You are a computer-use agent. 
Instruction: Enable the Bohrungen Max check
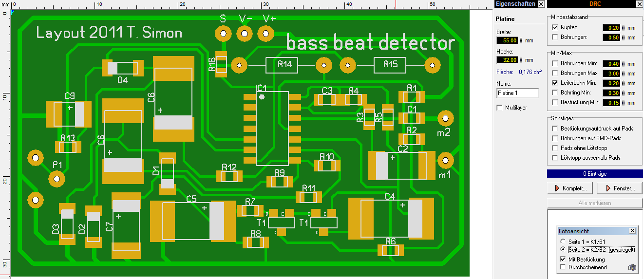pos(555,73)
